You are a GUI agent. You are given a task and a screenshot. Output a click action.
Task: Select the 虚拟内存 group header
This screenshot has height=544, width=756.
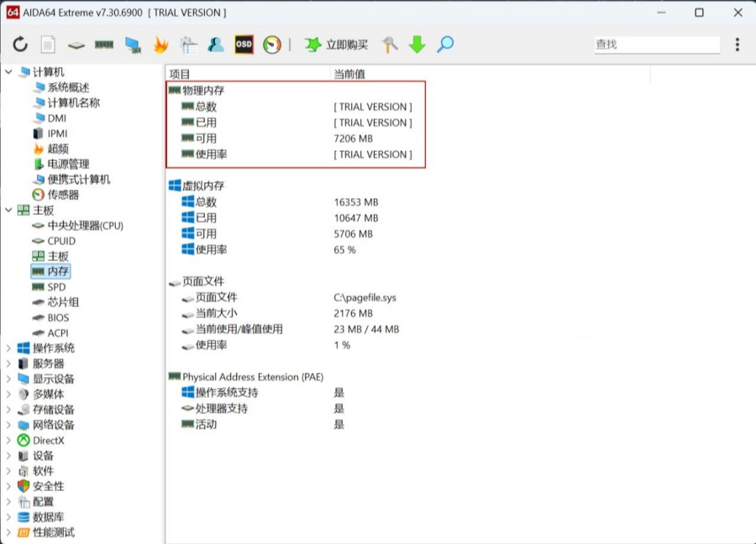(203, 186)
